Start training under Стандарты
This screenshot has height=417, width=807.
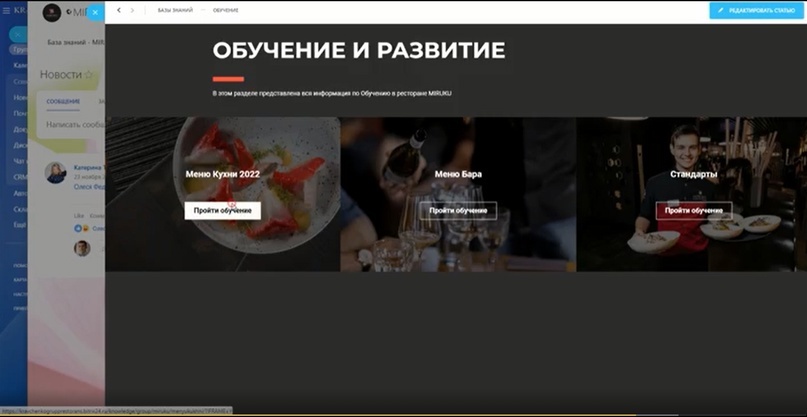click(x=694, y=211)
